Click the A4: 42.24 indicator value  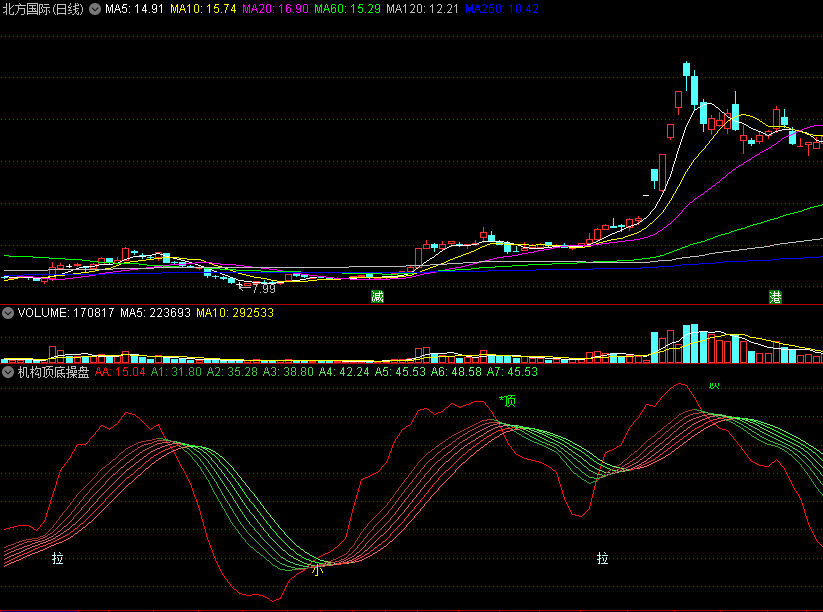point(344,372)
